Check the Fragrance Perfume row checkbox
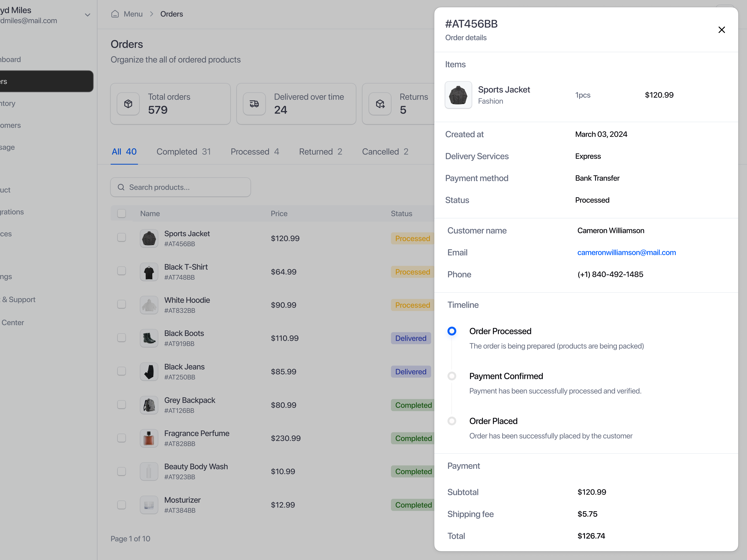Image resolution: width=747 pixels, height=560 pixels. point(122,438)
